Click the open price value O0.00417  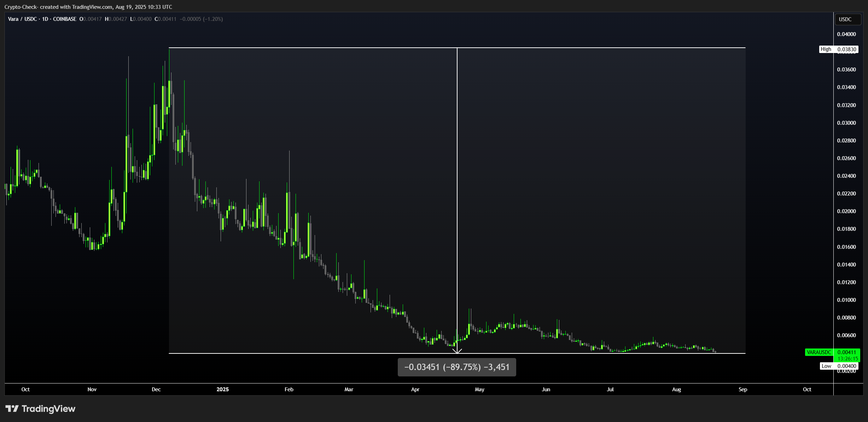[91, 19]
